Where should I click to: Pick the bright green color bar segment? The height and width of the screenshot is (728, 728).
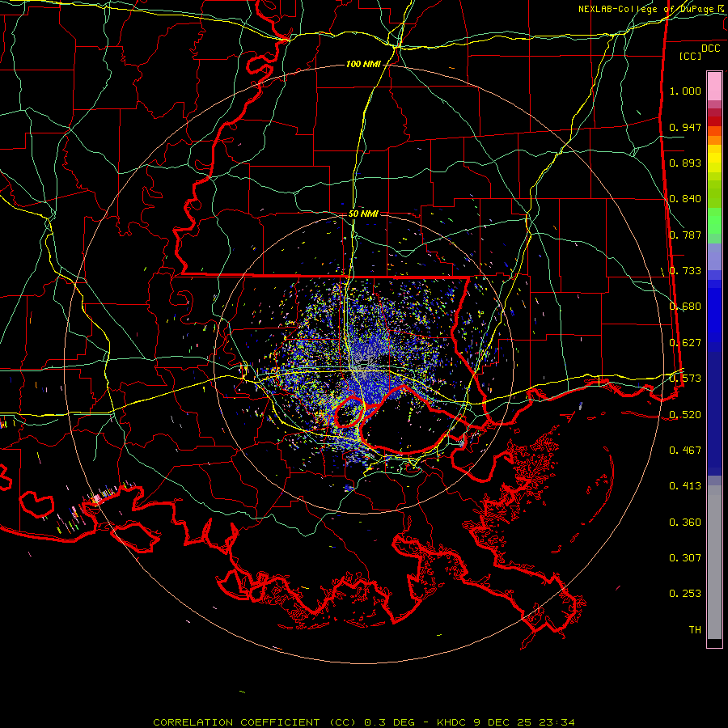pyautogui.click(x=714, y=222)
